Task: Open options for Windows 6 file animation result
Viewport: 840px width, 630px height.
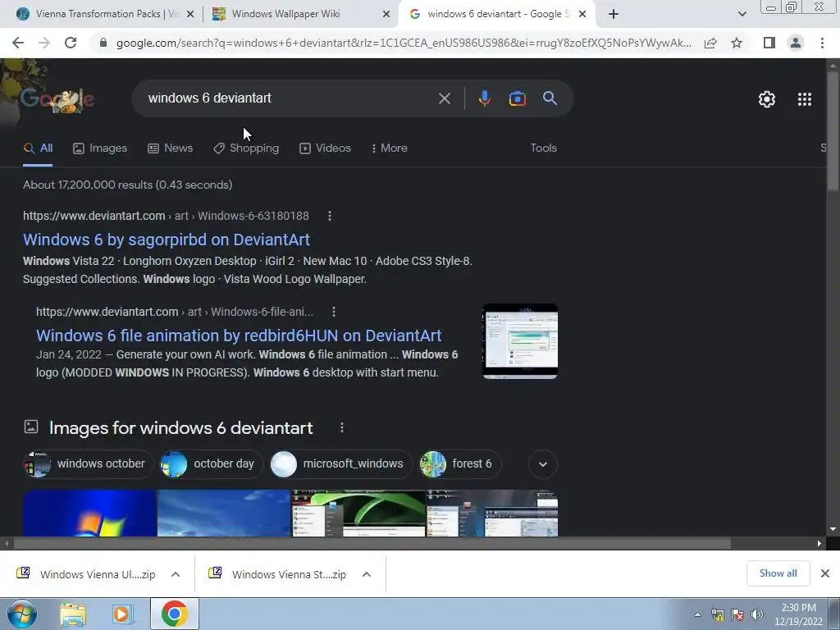Action: [334, 312]
